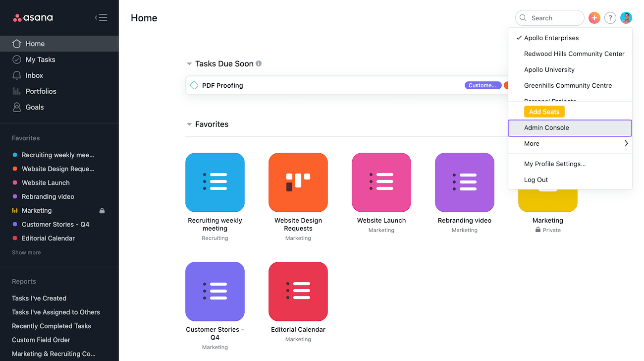The image size is (644, 361).
Task: Click the purple Custome... tag
Action: tap(483, 85)
